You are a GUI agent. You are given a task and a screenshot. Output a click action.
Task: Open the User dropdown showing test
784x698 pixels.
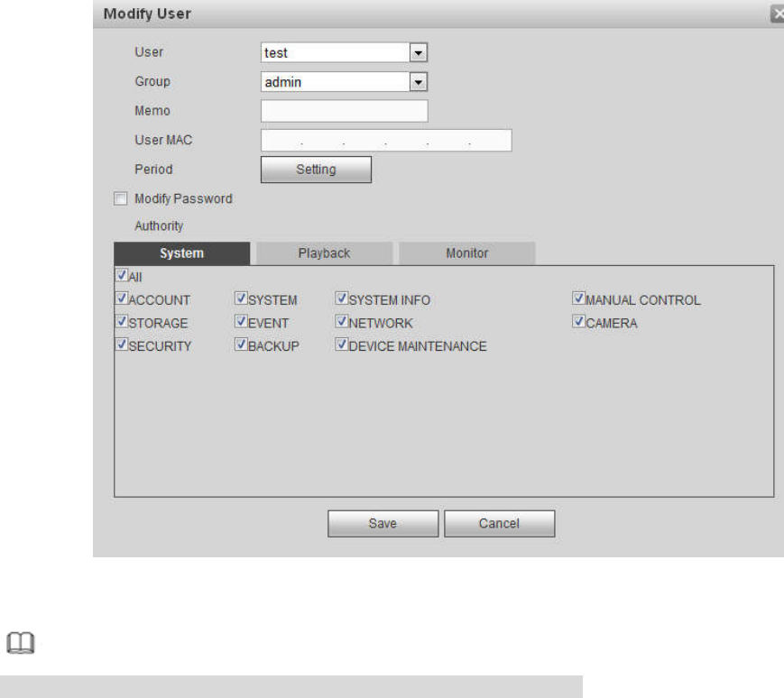[344, 52]
